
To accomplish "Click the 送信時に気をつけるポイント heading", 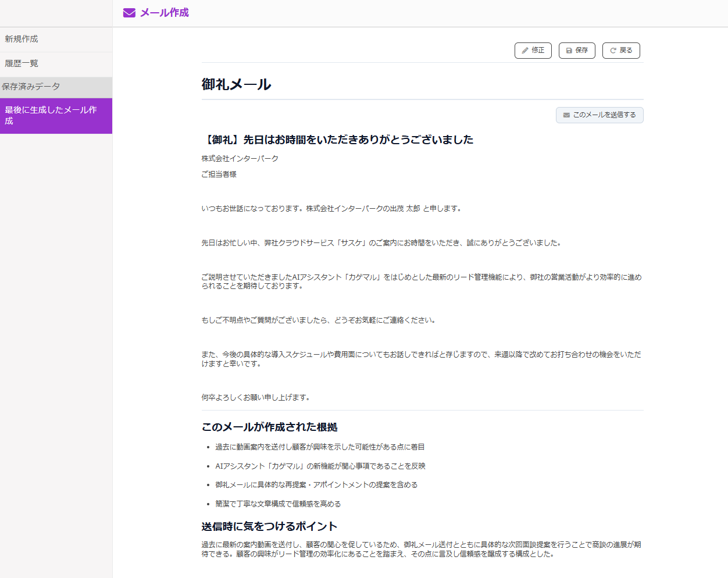I will pos(269,526).
